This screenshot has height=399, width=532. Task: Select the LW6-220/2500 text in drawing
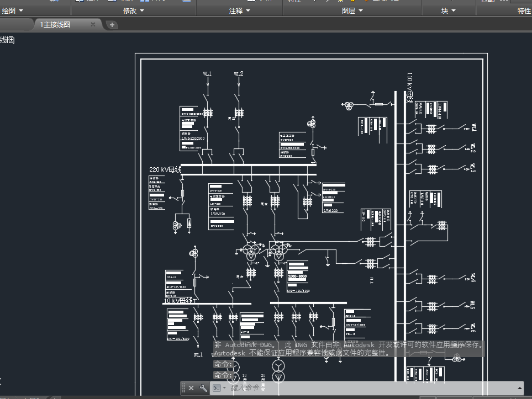(193, 139)
